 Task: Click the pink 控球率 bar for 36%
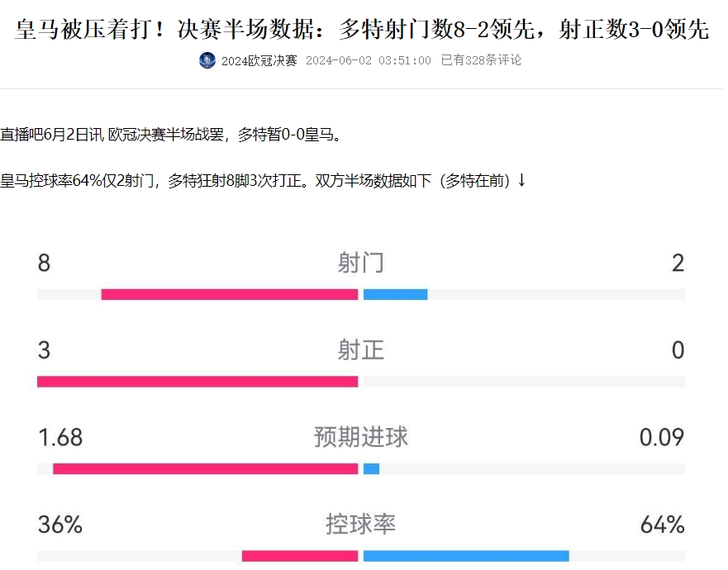300,556
